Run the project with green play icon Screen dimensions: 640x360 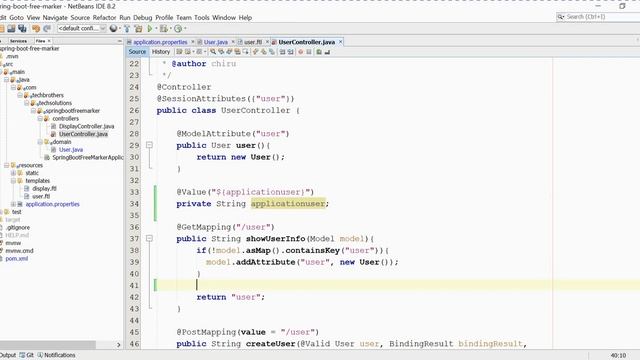(150, 28)
